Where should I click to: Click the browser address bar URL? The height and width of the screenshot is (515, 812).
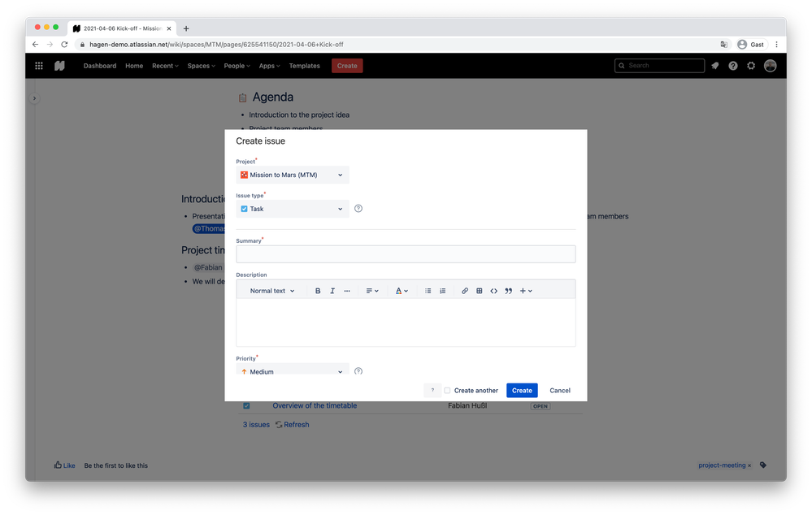click(216, 45)
